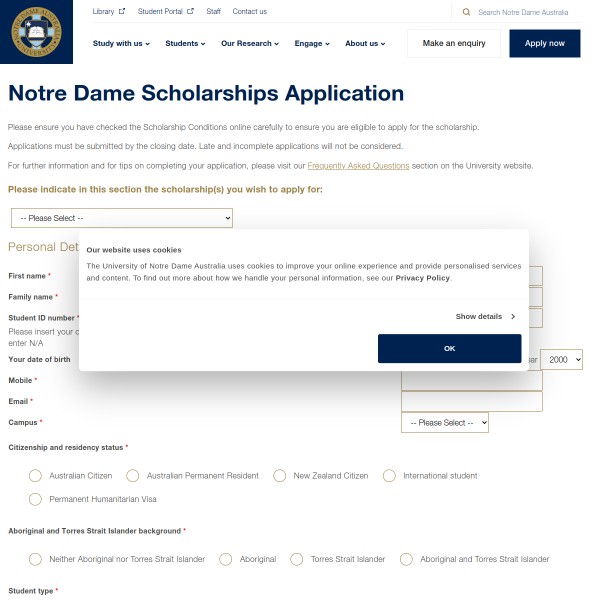Open the About us menu
This screenshot has height=600, width=600.
365,44
